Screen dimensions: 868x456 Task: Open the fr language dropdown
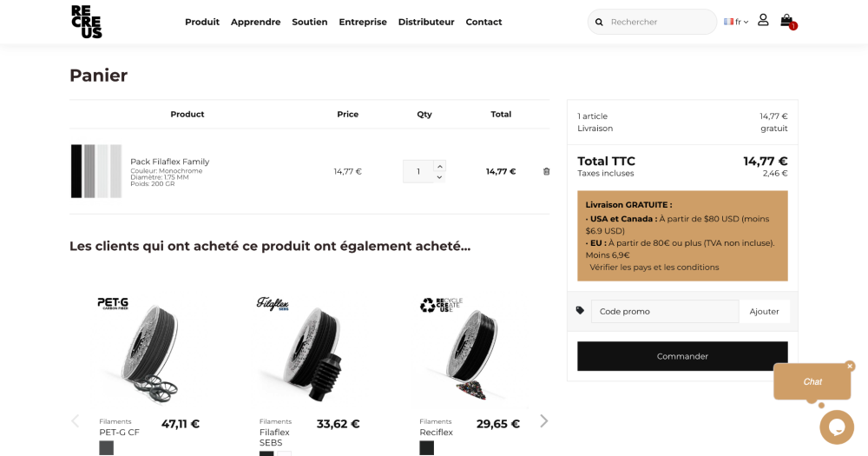736,22
